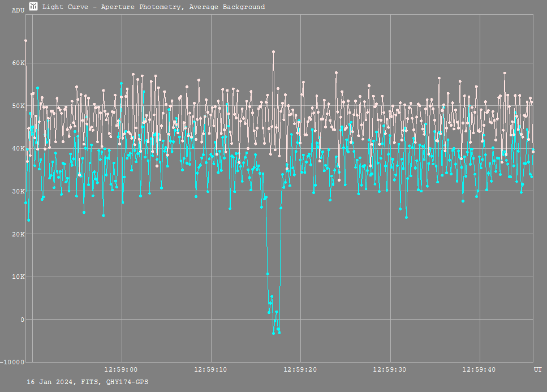The width and height of the screenshot is (547, 392).
Task: Click the 50K y-axis label
Action: click(x=19, y=106)
